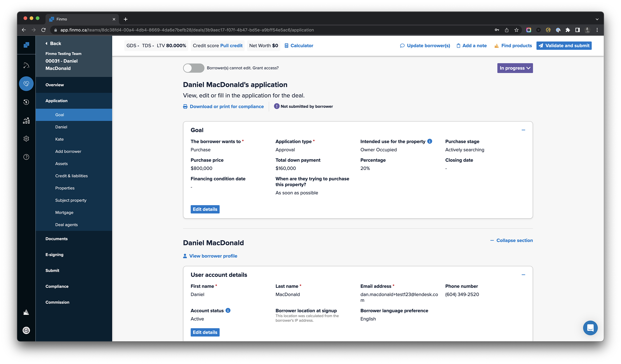The height and width of the screenshot is (364, 621).
Task: Click the Finmo logo icon in sidebar
Action: click(x=26, y=45)
